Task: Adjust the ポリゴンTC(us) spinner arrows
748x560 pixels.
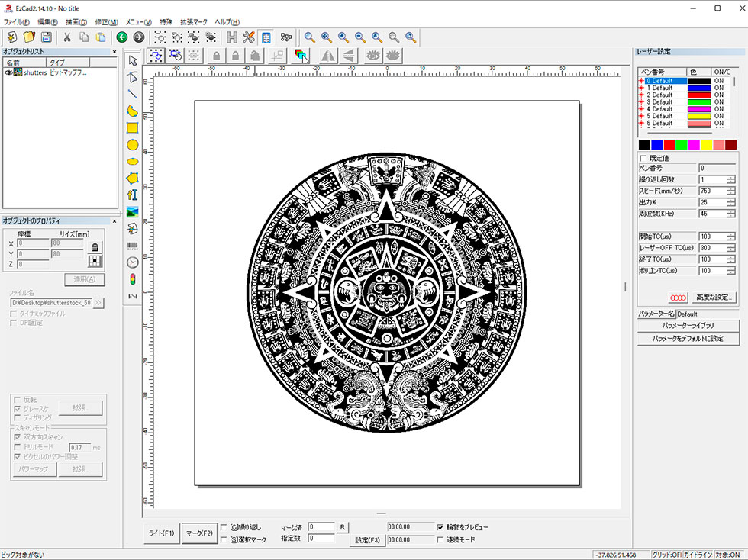Action: point(731,271)
